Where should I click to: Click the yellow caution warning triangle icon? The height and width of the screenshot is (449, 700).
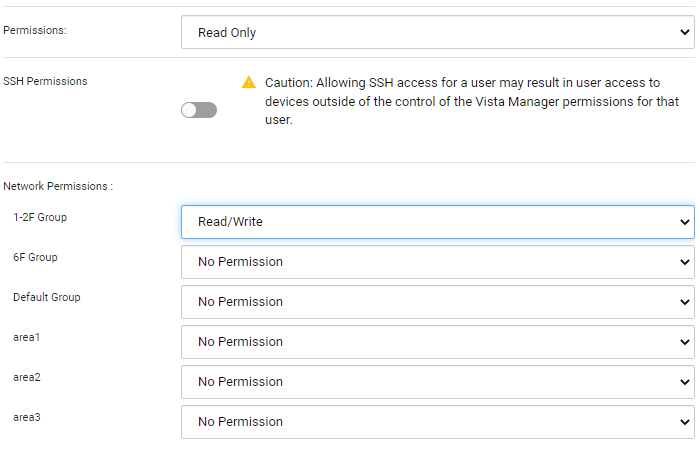249,82
